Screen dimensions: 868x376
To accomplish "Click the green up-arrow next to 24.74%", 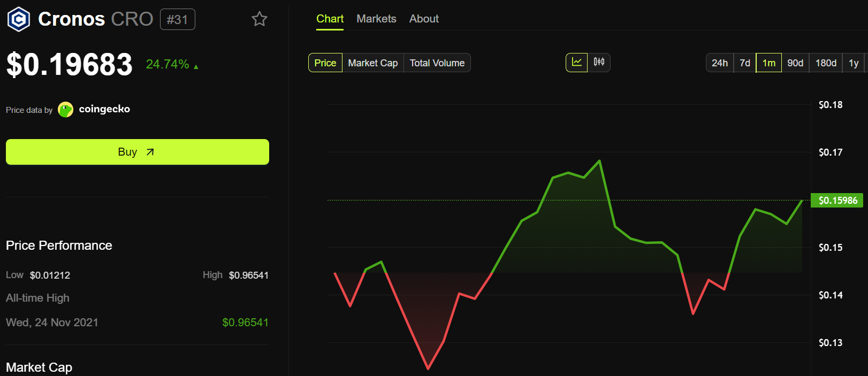I will point(196,65).
